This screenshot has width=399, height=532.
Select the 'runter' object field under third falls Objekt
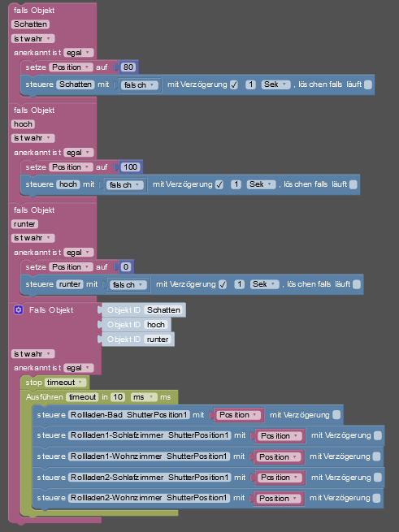(x=24, y=224)
